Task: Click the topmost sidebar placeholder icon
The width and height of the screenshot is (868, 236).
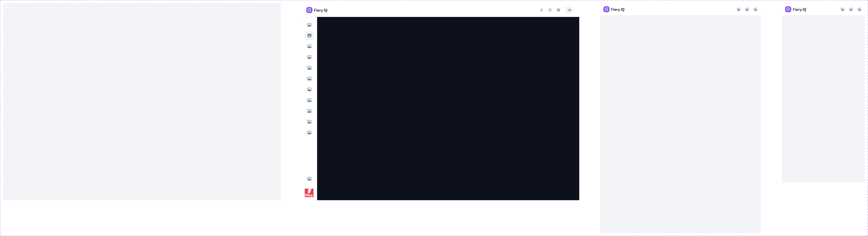Action: coord(309,25)
